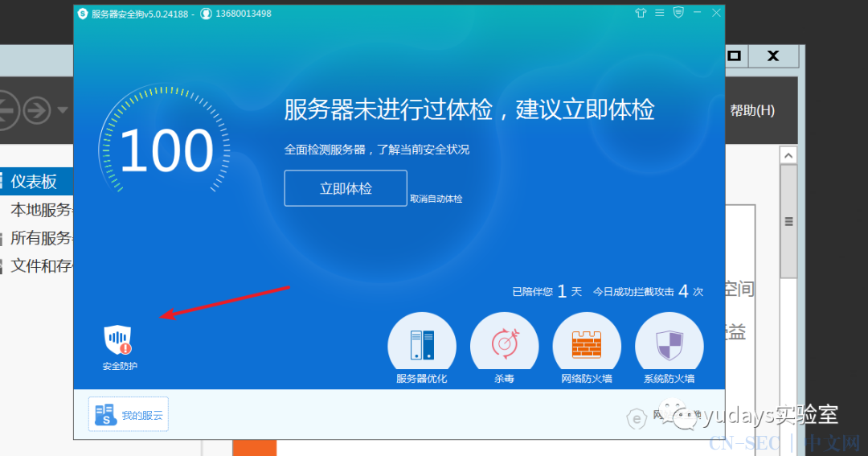868x456 pixels.
Task: Open 我的服云 button
Action: coord(129,414)
